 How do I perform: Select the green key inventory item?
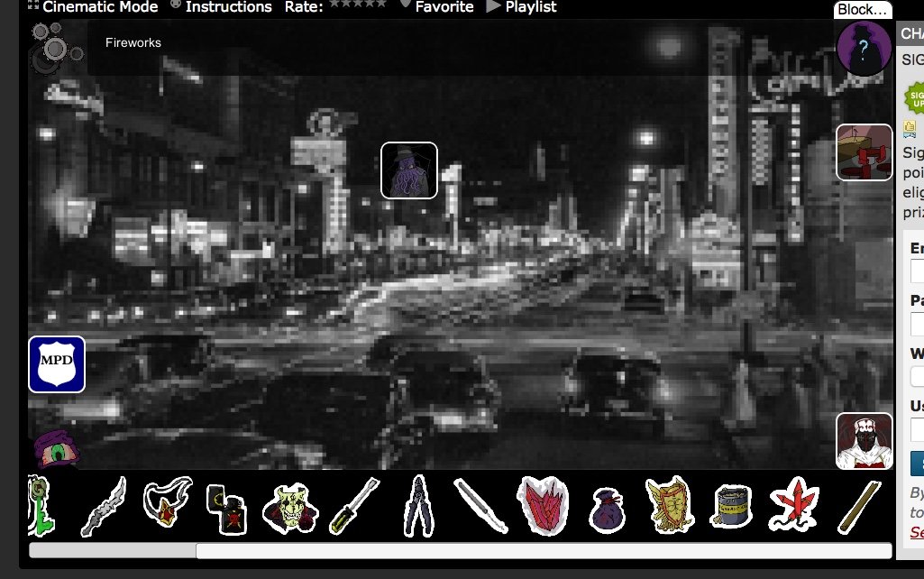tap(41, 506)
